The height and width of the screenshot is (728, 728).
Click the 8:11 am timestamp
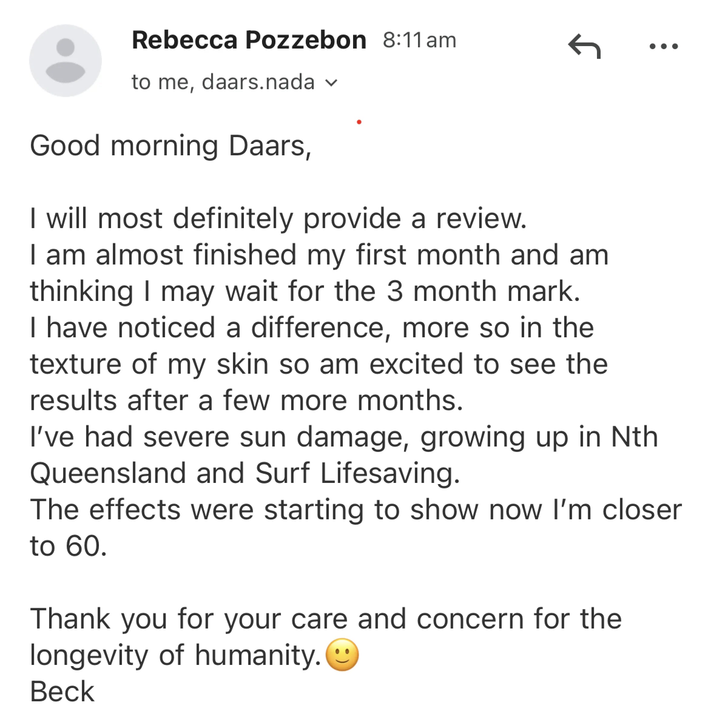(x=420, y=40)
